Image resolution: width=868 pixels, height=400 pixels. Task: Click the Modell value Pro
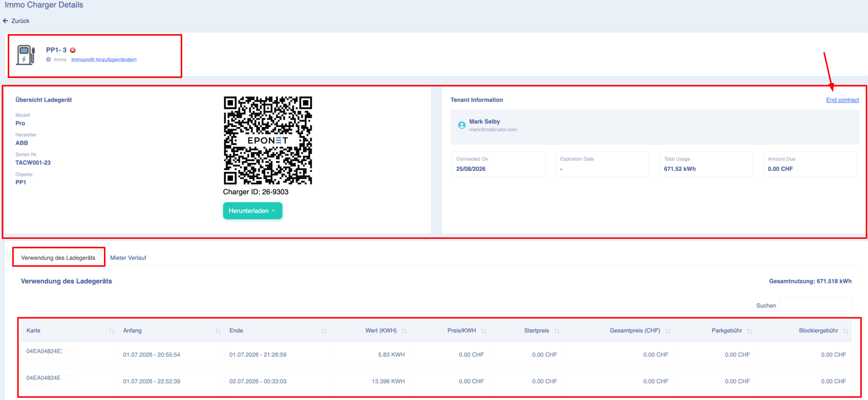(20, 123)
